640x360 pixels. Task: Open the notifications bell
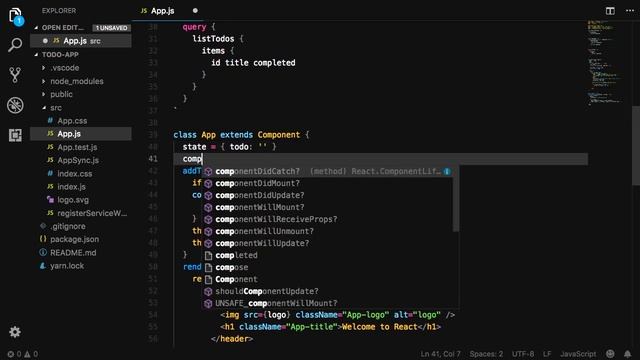[627, 354]
